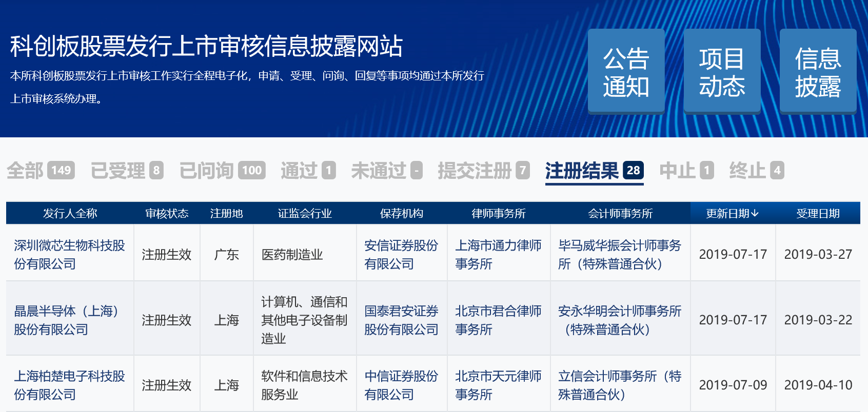
Task: Click the 2019-04-10 acceptance date
Action: click(x=818, y=385)
